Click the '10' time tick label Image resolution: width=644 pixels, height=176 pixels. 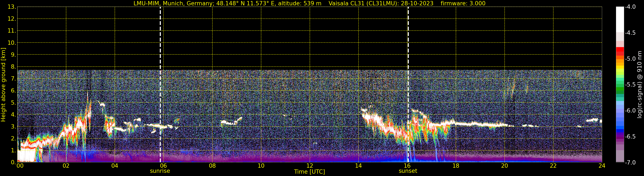[261, 166]
